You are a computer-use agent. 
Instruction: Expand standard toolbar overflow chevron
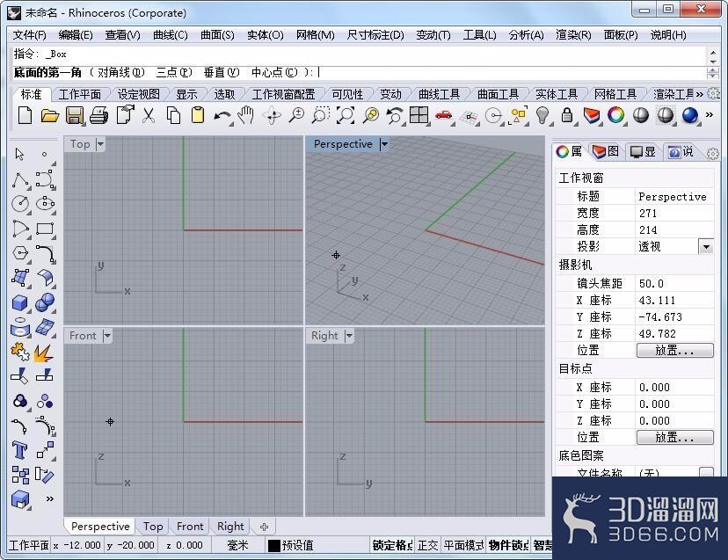(x=710, y=114)
